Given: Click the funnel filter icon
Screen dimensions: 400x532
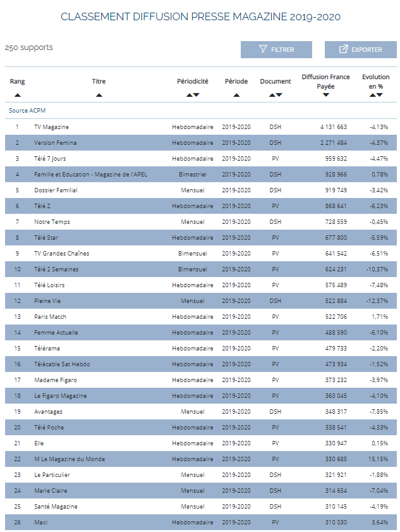Looking at the screenshot, I should pyautogui.click(x=263, y=49).
